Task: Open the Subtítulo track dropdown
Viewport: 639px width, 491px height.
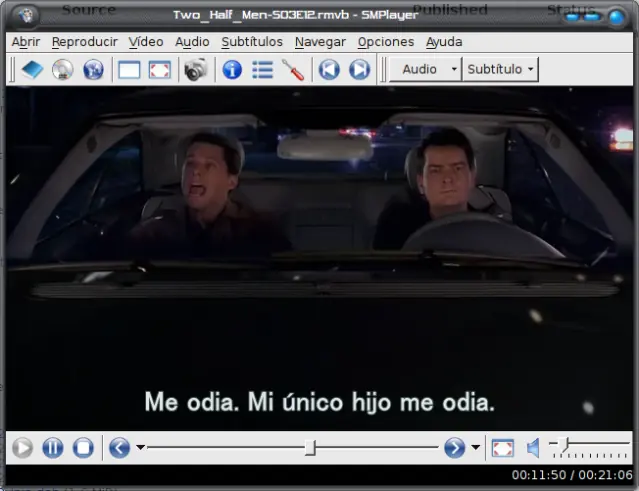Action: (500, 69)
